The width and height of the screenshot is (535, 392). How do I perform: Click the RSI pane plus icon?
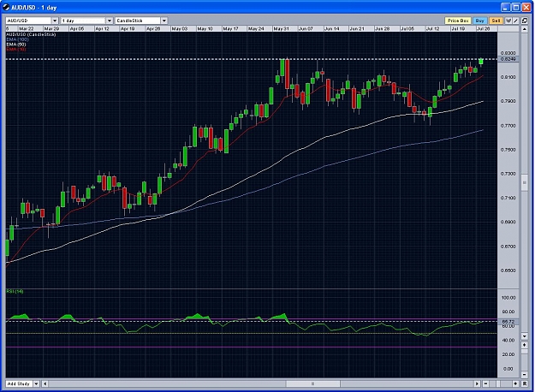click(x=525, y=345)
